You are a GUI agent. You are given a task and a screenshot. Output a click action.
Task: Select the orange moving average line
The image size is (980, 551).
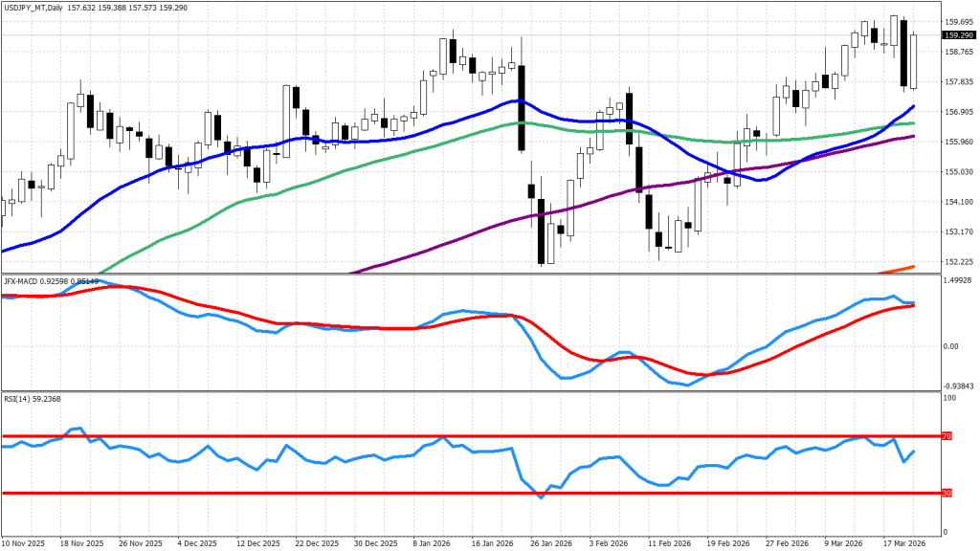click(900, 268)
